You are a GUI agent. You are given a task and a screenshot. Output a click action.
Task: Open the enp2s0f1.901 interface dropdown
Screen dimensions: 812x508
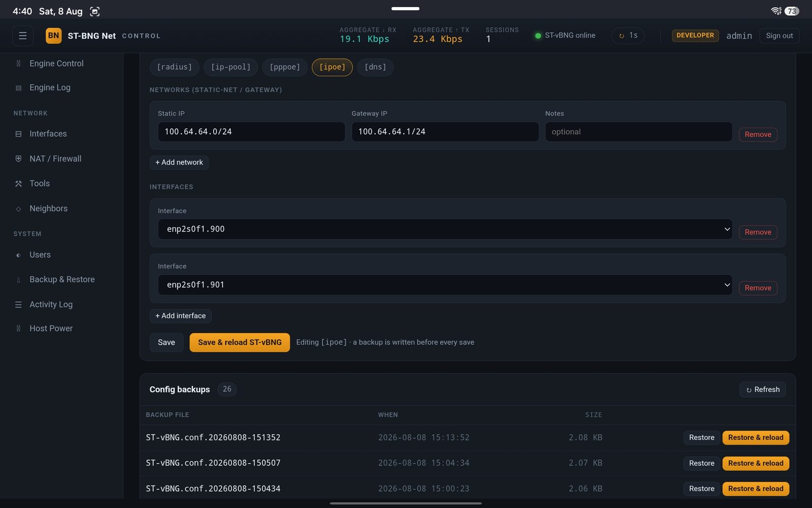coord(445,285)
